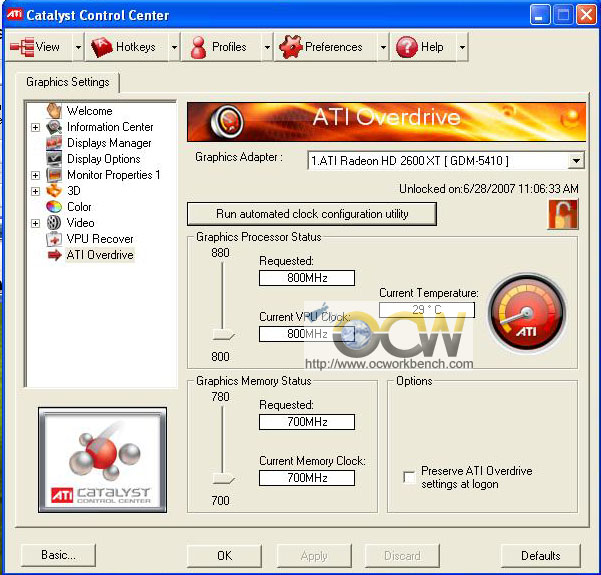
Task: Click the Information Center icon
Action: pos(54,127)
